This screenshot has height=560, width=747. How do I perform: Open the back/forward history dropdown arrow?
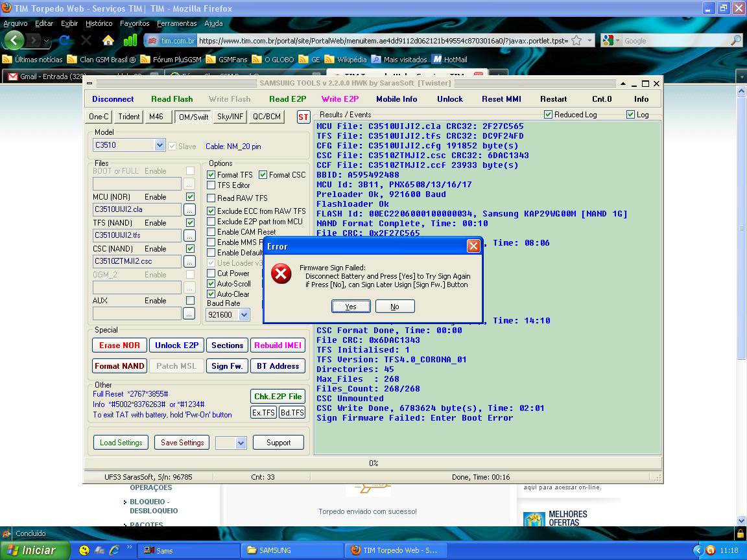pos(47,41)
